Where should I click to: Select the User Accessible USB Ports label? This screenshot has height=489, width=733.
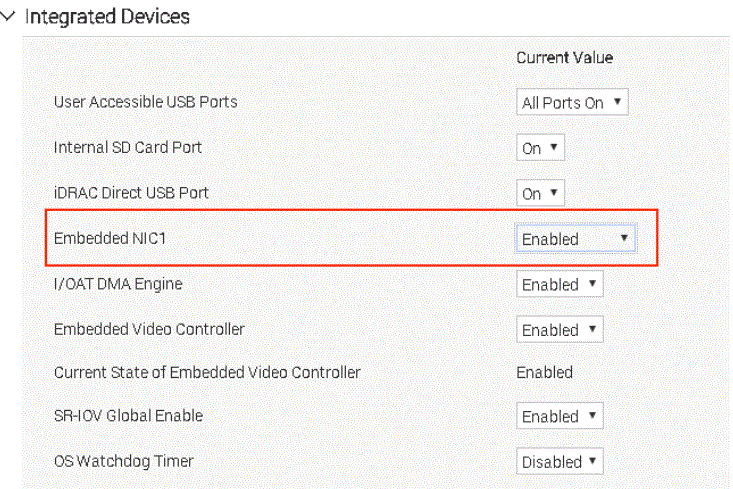(145, 102)
